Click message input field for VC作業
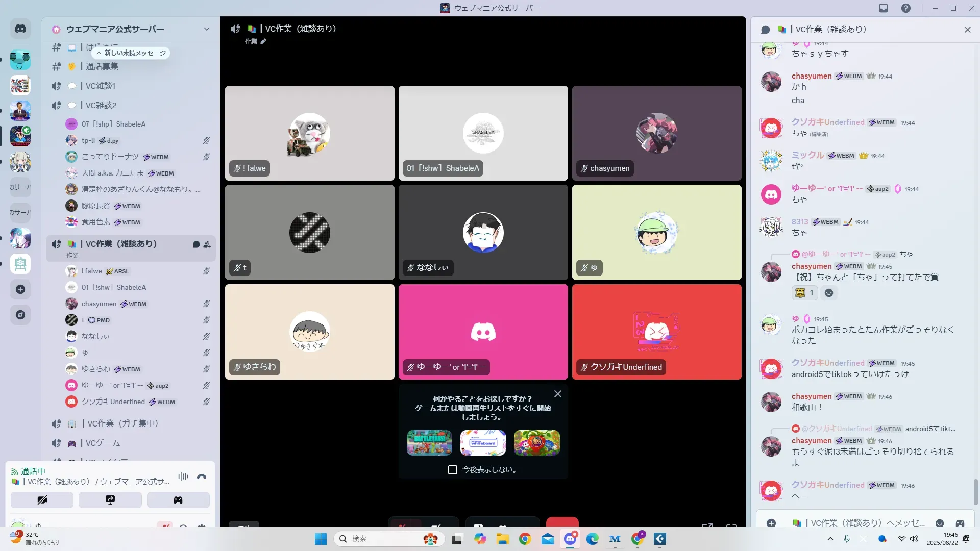Screen dimensions: 980x551 (x=863, y=523)
